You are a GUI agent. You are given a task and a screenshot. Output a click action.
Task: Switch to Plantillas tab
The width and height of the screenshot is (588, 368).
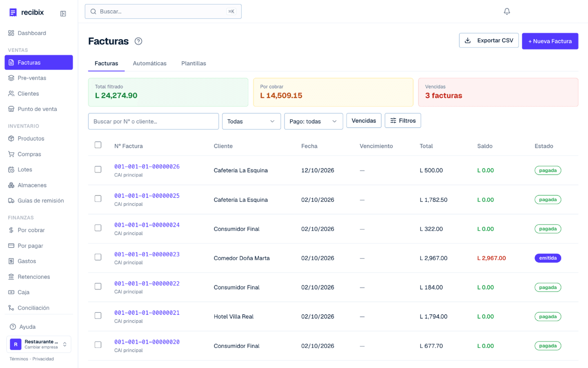[194, 63]
